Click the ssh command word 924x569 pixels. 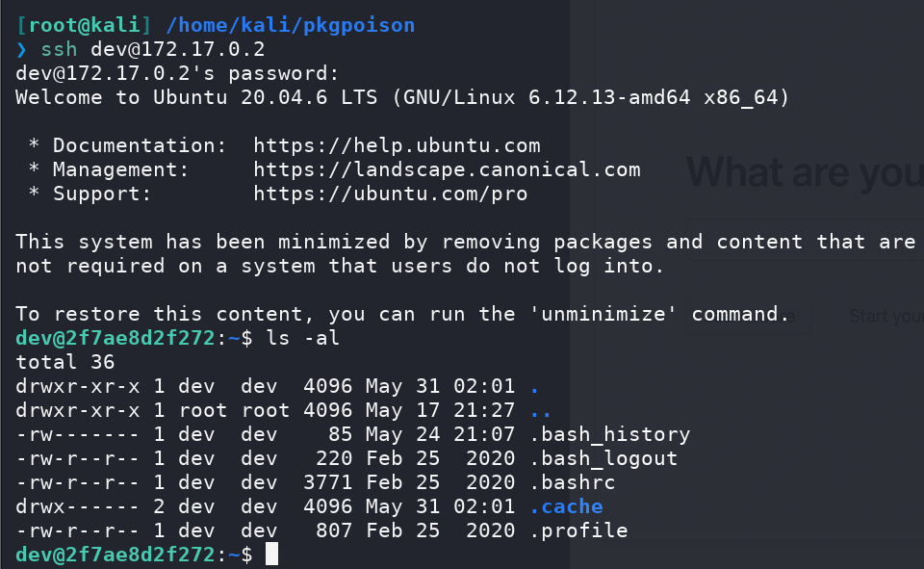point(59,49)
